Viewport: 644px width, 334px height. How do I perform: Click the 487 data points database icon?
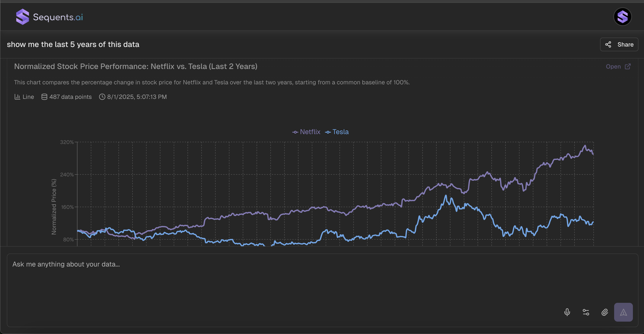[x=44, y=97]
